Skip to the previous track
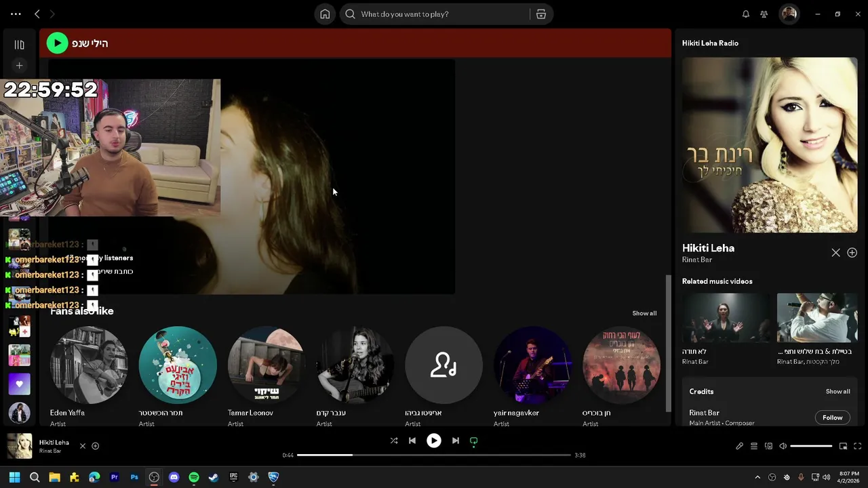Image resolution: width=868 pixels, height=488 pixels. point(412,441)
